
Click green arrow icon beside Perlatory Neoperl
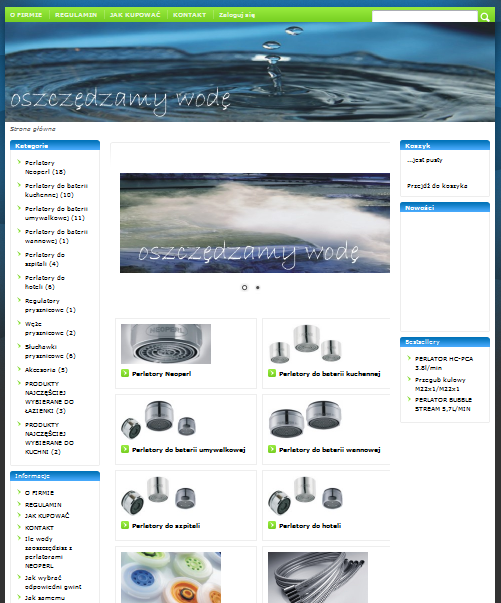pyautogui.click(x=125, y=373)
